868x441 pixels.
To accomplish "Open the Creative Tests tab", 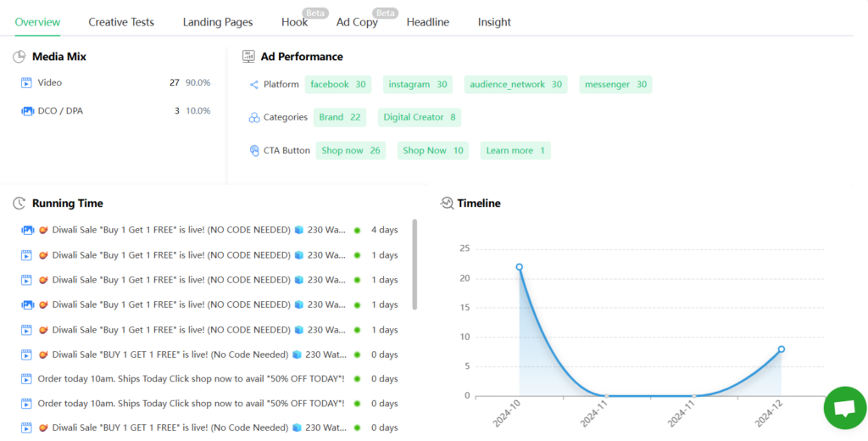I will pyautogui.click(x=121, y=22).
